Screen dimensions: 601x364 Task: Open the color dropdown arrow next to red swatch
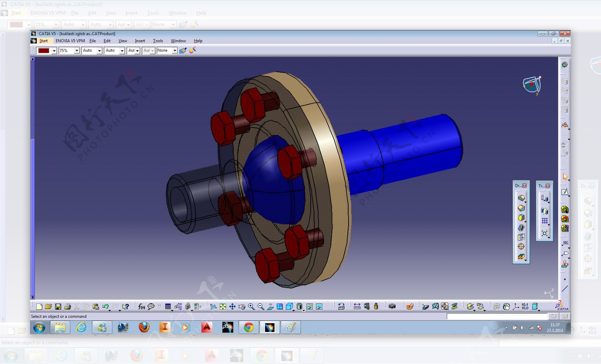(x=54, y=51)
